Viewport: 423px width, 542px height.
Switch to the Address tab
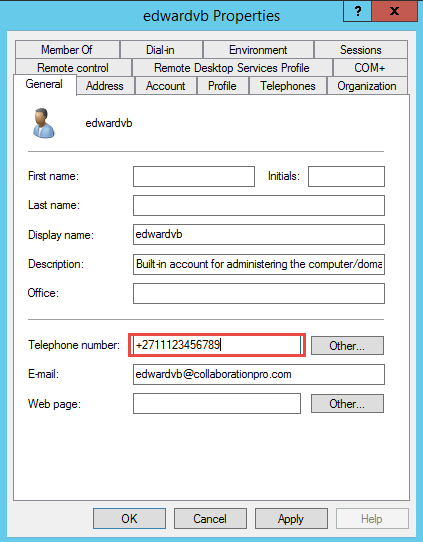coord(105,86)
